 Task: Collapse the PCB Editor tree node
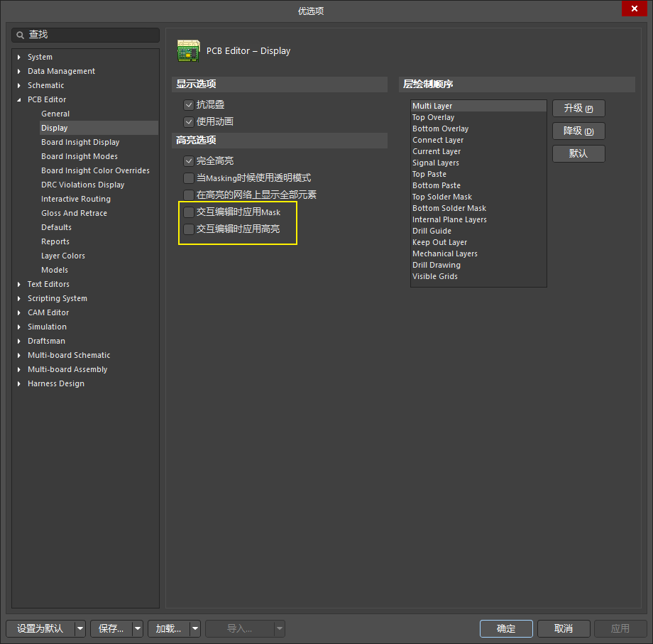[x=19, y=99]
